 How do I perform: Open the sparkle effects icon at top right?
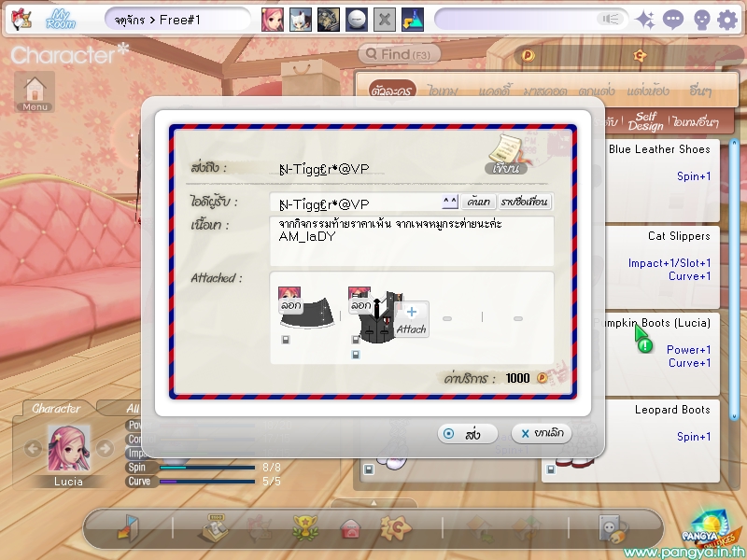coord(645,20)
